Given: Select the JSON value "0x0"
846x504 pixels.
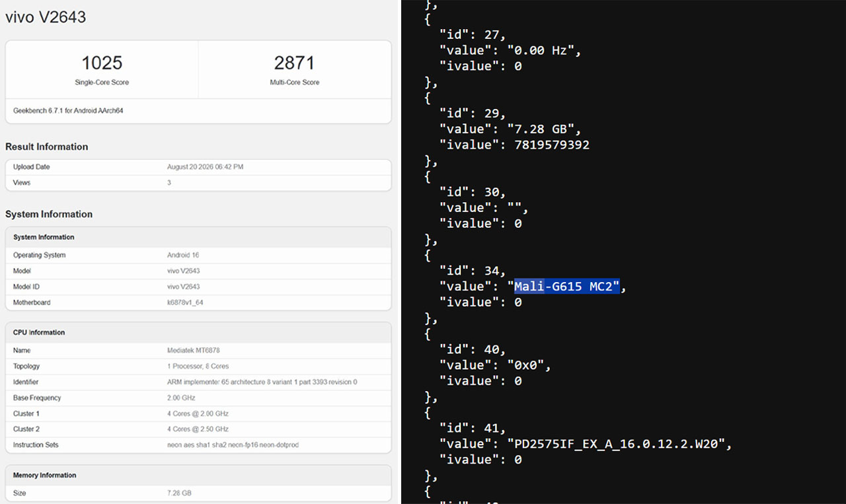Looking at the screenshot, I should click(x=529, y=365).
